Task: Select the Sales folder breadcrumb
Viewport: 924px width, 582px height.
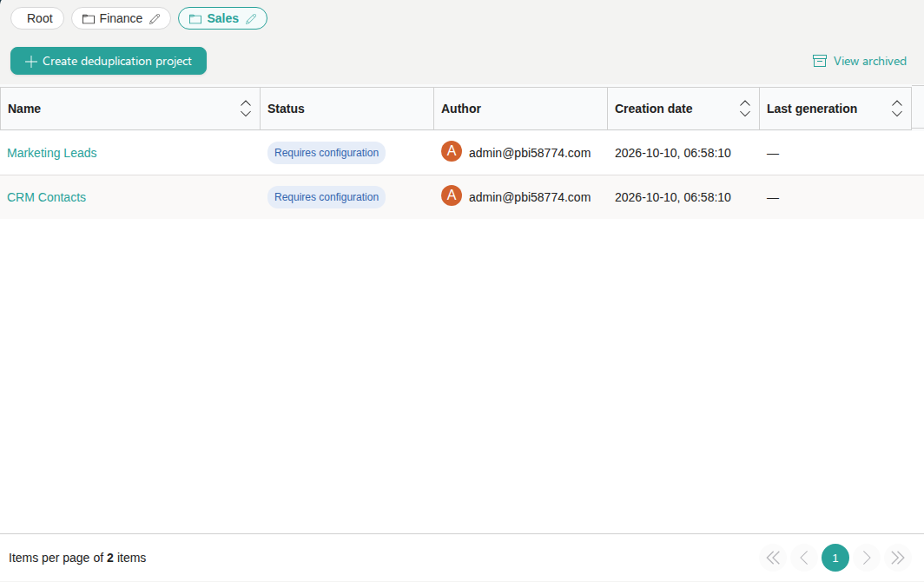Action: click(222, 18)
